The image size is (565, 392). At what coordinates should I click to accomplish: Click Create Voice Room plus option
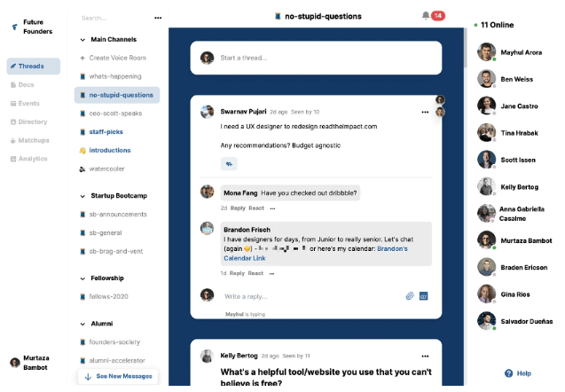click(x=117, y=58)
